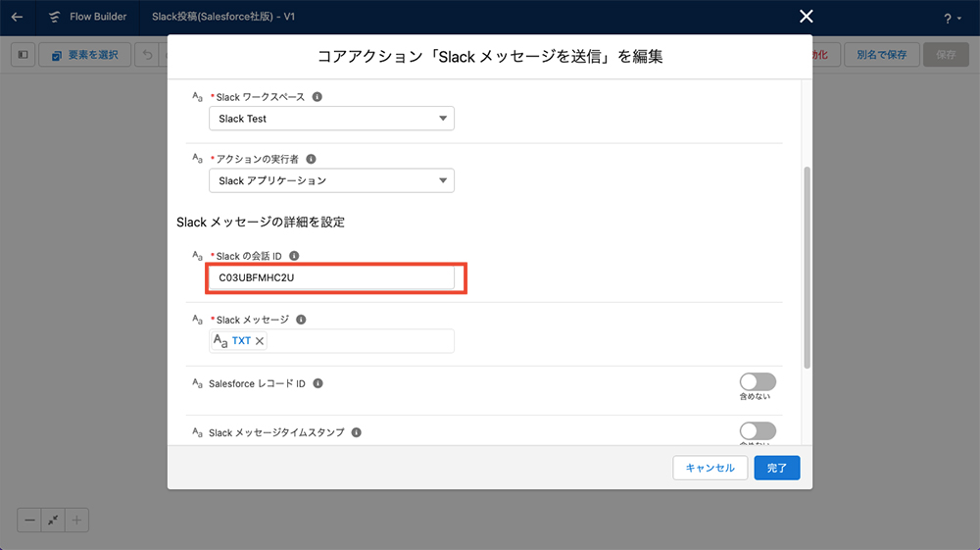Show info for アクションの実行者

click(311, 159)
